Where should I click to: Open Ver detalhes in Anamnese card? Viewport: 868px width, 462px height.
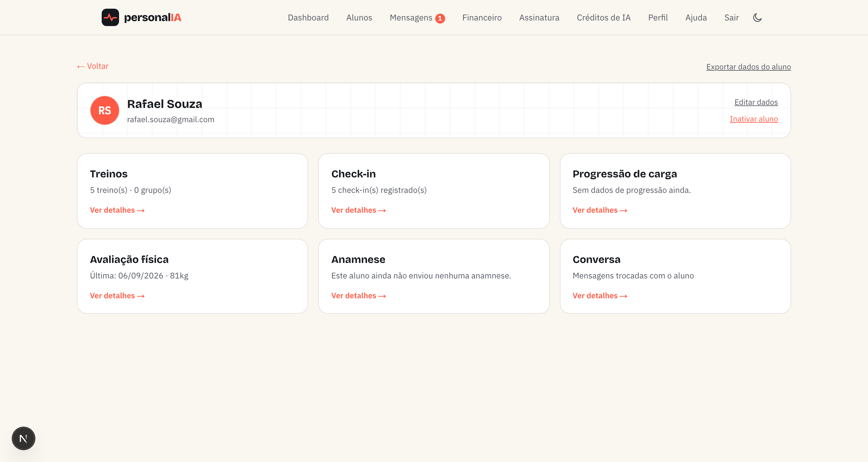point(358,295)
